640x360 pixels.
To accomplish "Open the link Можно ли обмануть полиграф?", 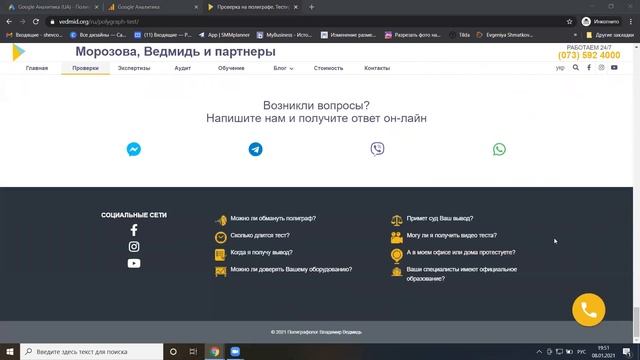I will coord(273,218).
